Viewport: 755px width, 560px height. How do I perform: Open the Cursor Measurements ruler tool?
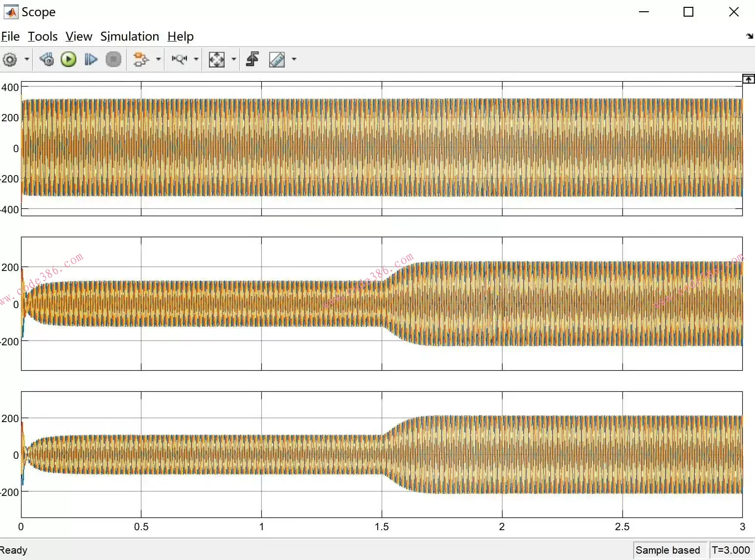click(x=277, y=60)
